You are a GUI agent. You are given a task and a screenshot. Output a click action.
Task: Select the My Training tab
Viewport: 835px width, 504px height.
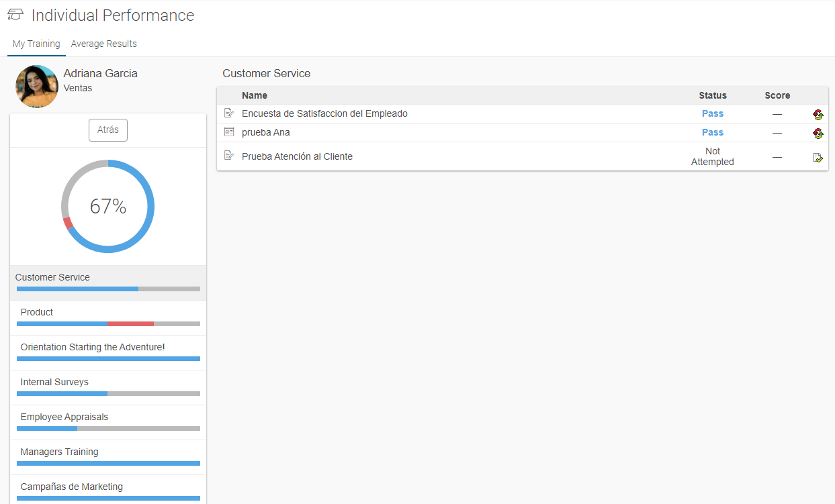coord(36,44)
